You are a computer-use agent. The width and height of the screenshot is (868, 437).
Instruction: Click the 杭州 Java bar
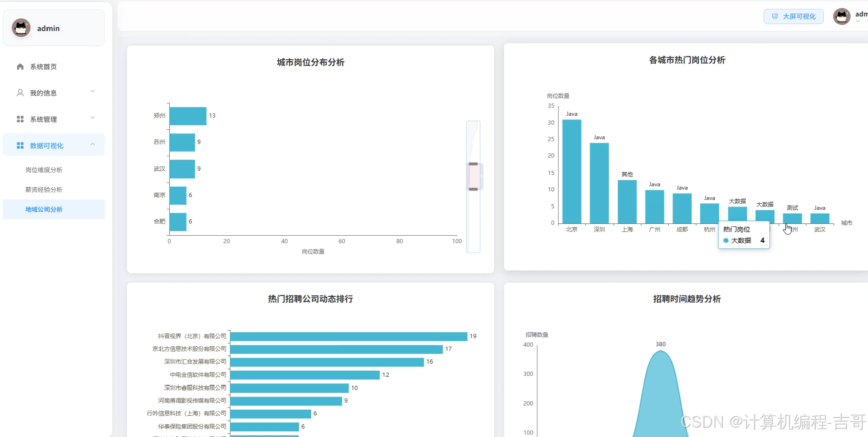(x=710, y=213)
